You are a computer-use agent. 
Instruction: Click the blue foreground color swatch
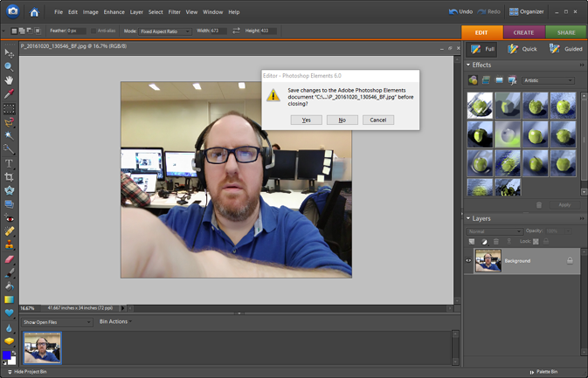[x=7, y=355]
